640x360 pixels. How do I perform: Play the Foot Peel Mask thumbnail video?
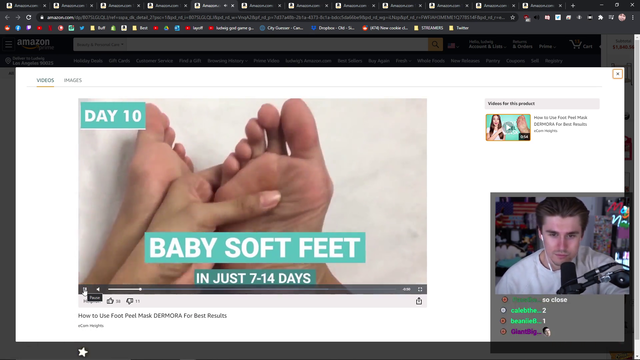pyautogui.click(x=508, y=127)
